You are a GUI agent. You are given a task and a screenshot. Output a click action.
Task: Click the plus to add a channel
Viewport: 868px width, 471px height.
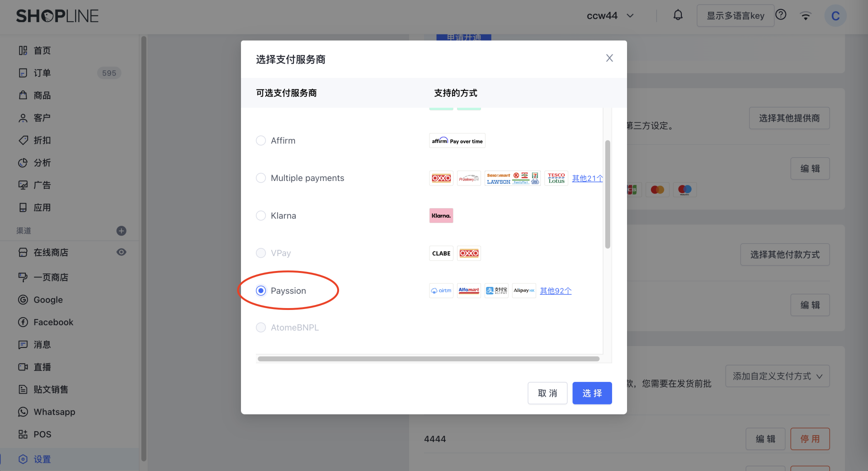pos(121,231)
